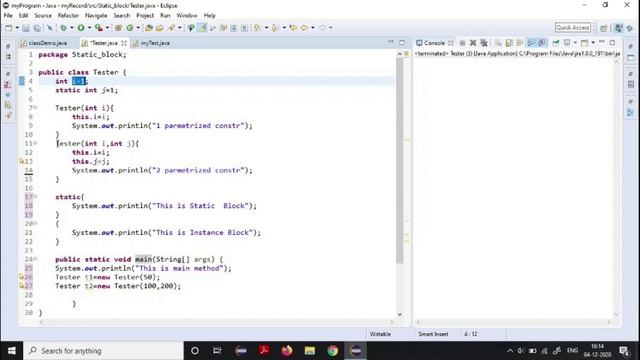This screenshot has width=640, height=360.
Task: Toggle Word Wrap in Console toolbar
Action: tap(520, 43)
